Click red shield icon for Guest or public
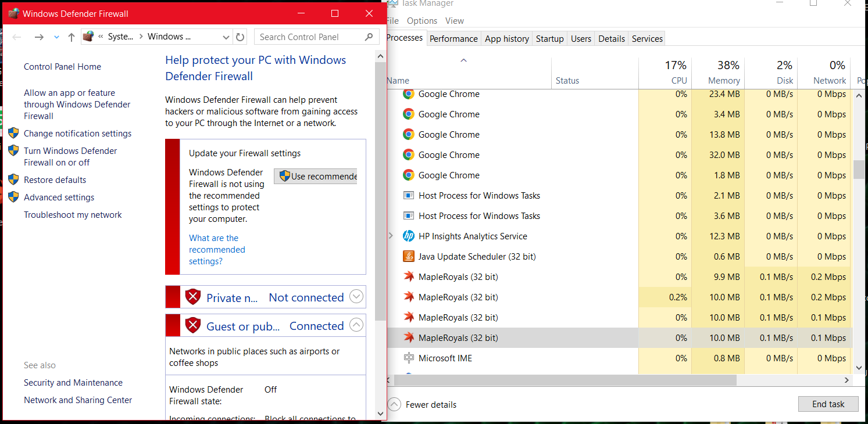 point(192,325)
